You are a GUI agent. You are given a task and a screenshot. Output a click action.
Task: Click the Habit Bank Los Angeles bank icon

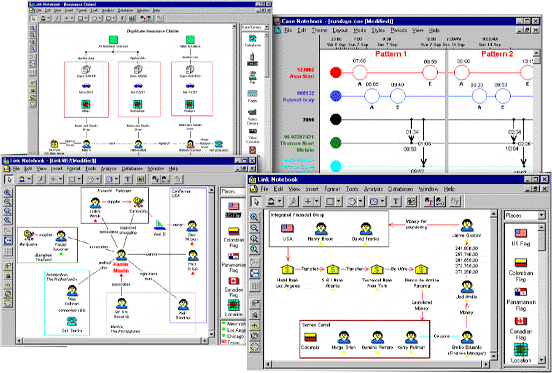(x=287, y=270)
